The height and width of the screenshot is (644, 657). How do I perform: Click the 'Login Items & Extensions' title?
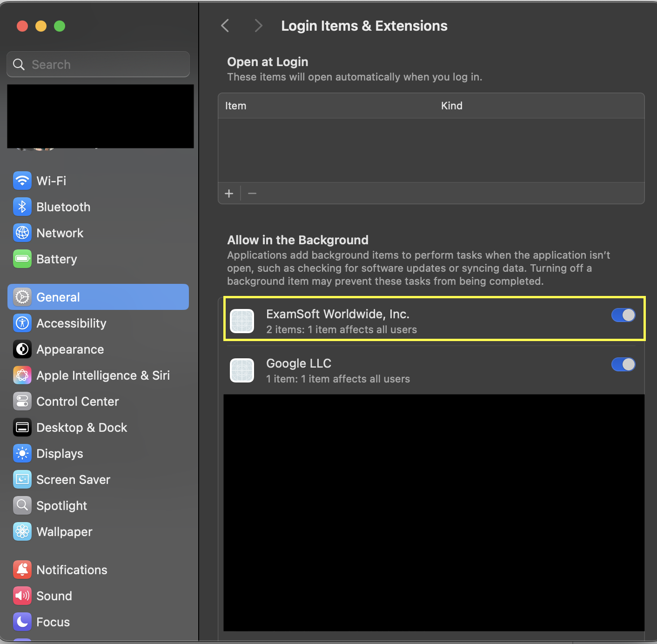364,26
